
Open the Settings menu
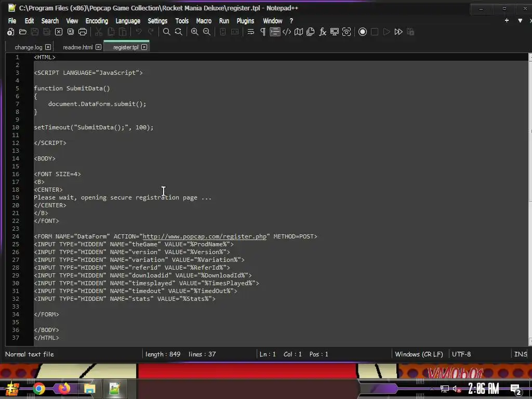click(157, 21)
